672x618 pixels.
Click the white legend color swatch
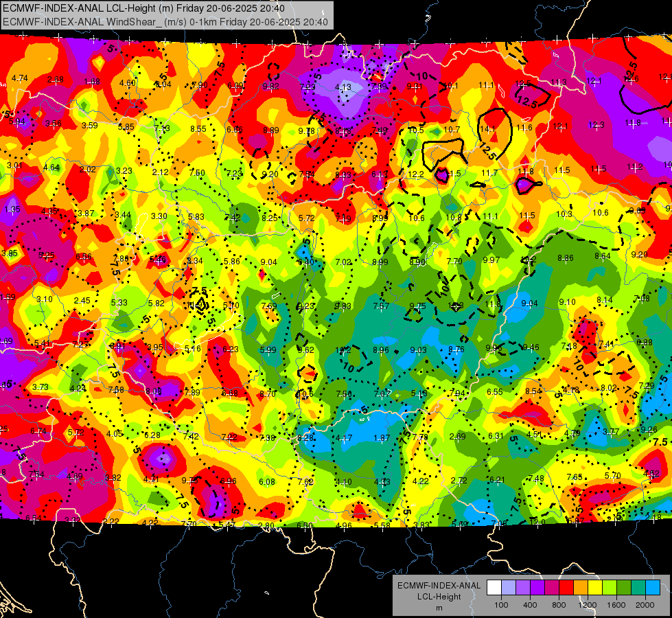[494, 588]
